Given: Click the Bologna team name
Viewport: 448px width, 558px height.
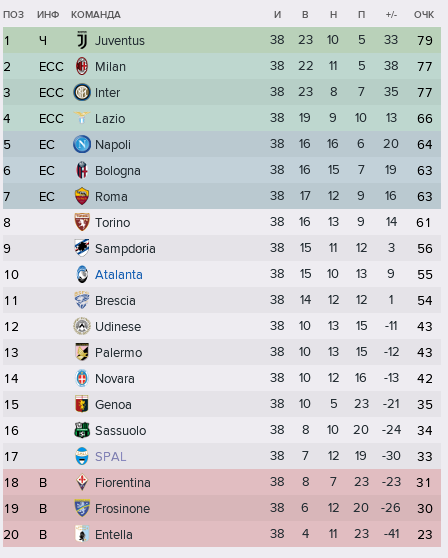Looking at the screenshot, I should pyautogui.click(x=117, y=171).
